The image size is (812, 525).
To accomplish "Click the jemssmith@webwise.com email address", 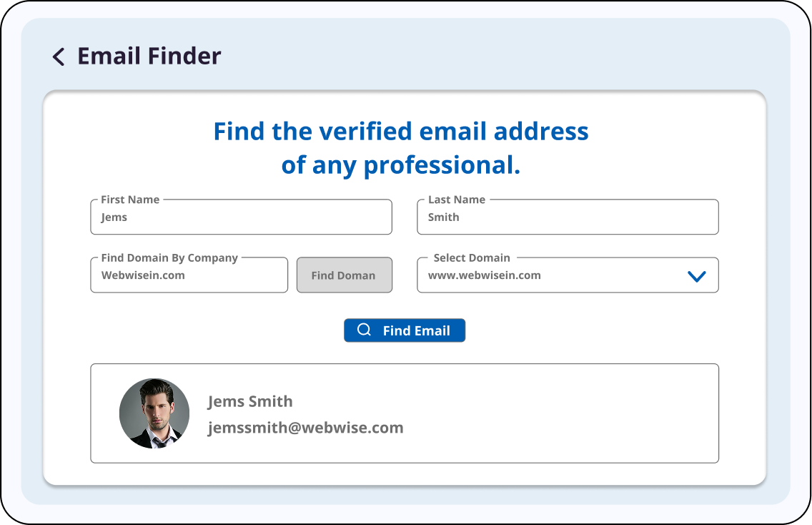I will [x=305, y=428].
